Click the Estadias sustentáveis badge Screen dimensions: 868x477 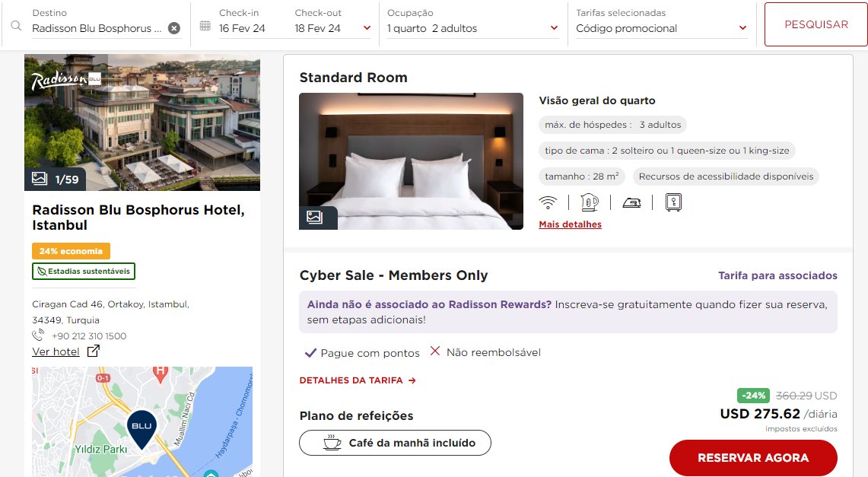(x=84, y=271)
